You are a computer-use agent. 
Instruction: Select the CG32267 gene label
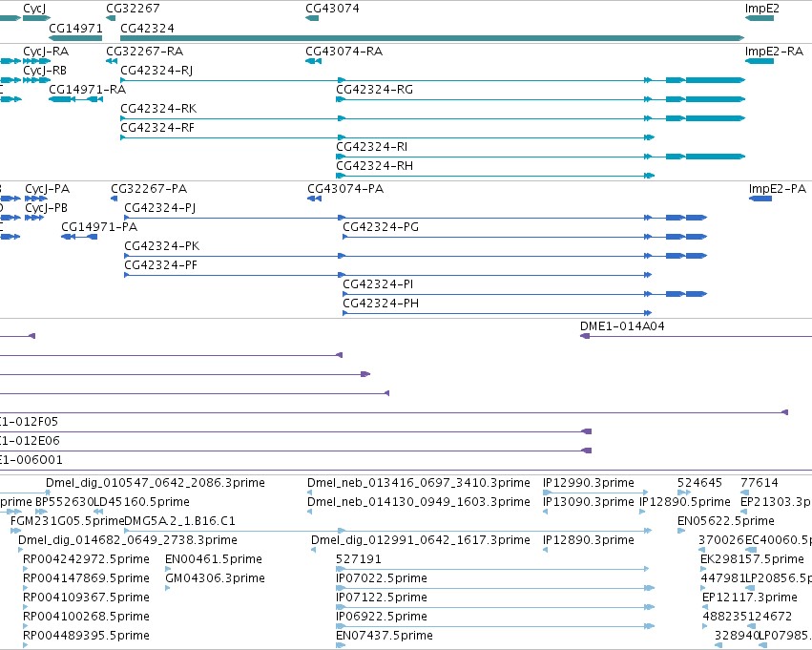[x=133, y=9]
